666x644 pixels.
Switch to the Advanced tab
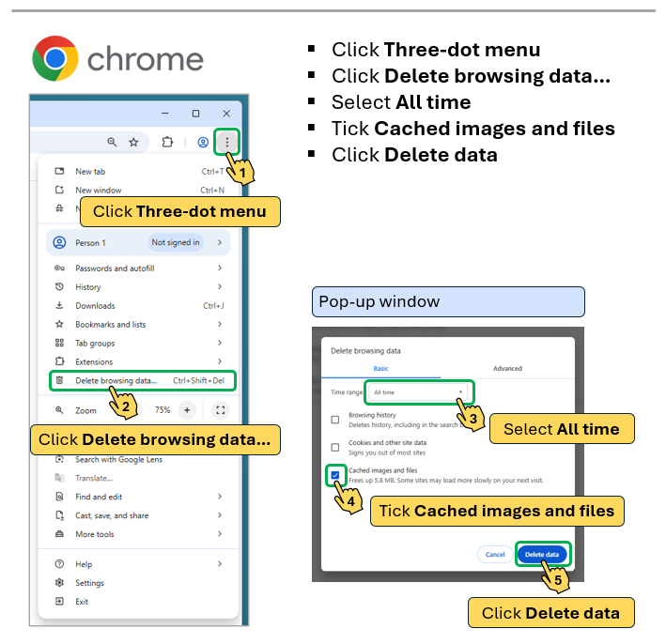[x=507, y=369]
